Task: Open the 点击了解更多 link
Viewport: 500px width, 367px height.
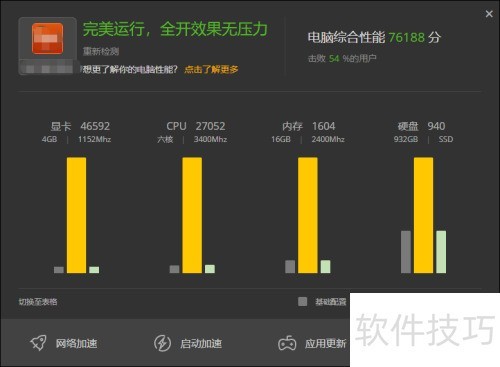Action: click(x=211, y=69)
